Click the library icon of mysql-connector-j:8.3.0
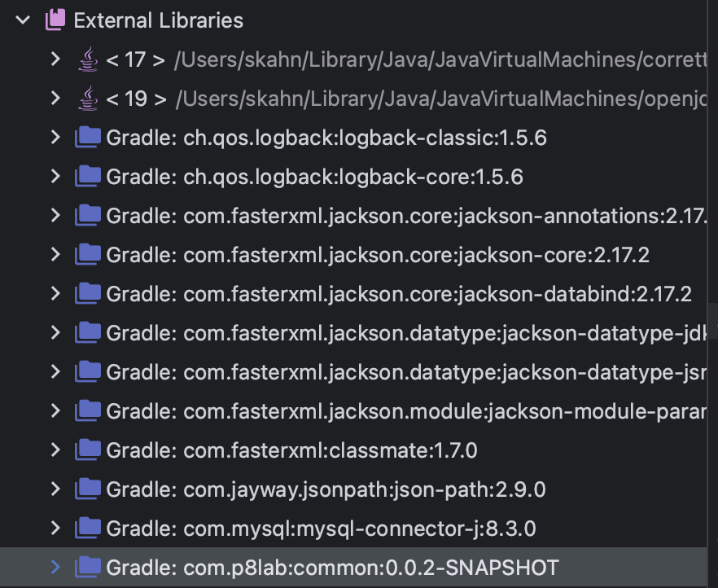Viewport: 718px width, 588px height. [88, 528]
